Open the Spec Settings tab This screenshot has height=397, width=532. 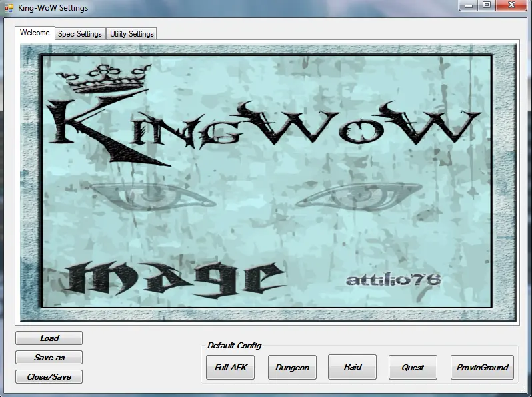pos(80,34)
